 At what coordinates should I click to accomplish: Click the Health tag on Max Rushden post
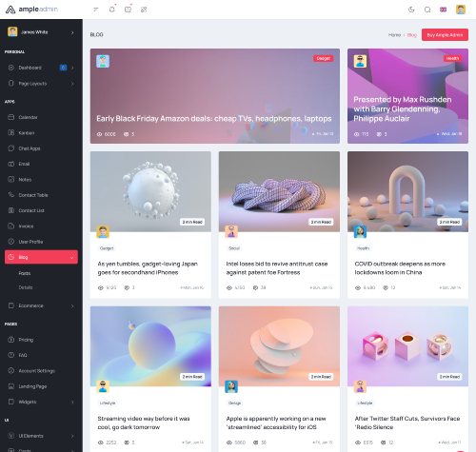[452, 58]
